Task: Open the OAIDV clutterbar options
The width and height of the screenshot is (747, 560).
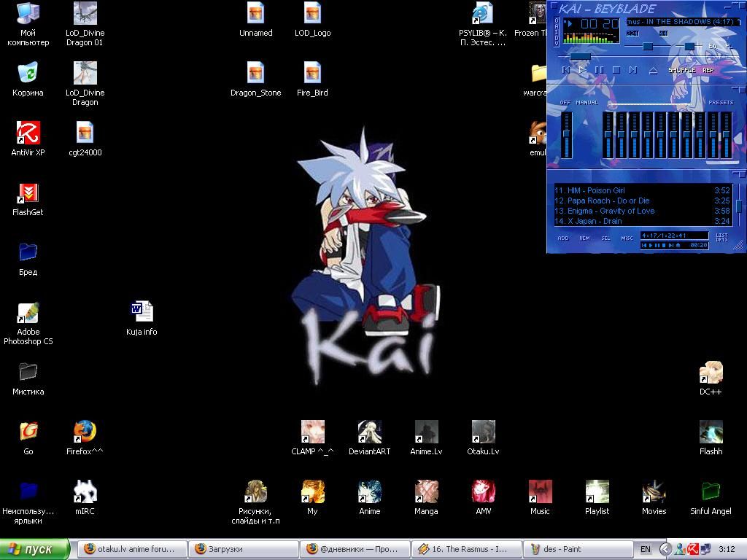Action: coord(557,31)
